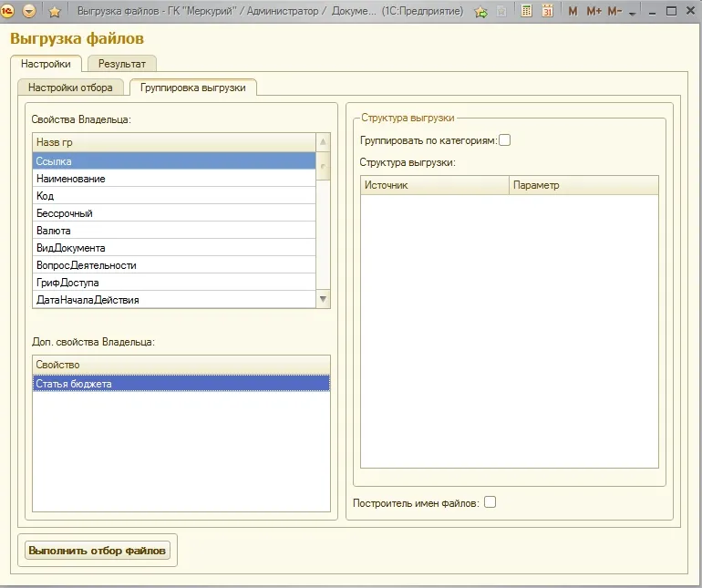Viewport: 702px width, 588px height.
Task: Open the Настройки отбора tab
Action: 70,88
